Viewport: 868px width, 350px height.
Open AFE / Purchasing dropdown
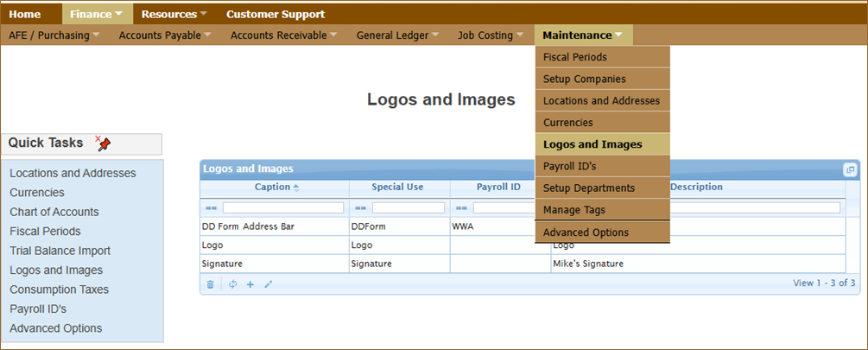click(54, 35)
